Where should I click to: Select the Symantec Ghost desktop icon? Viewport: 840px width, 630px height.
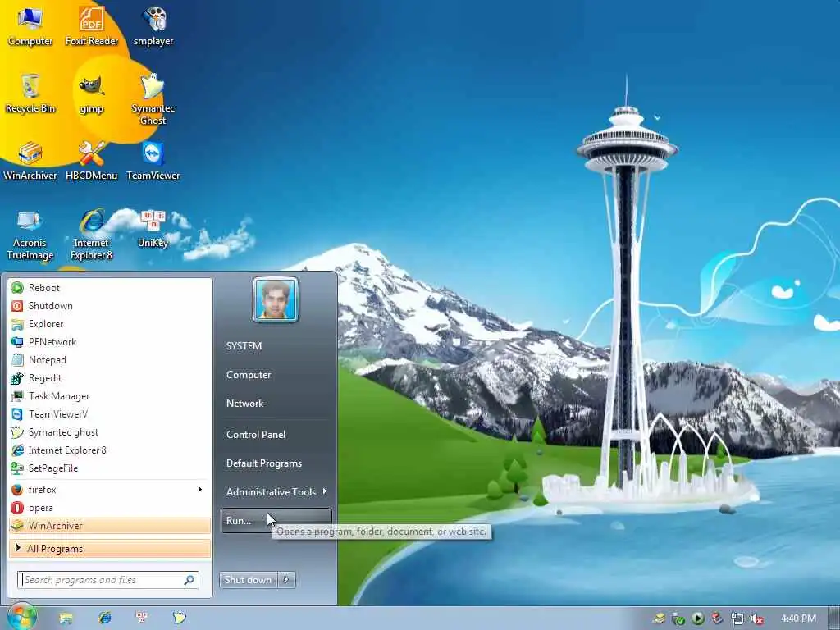tap(153, 99)
